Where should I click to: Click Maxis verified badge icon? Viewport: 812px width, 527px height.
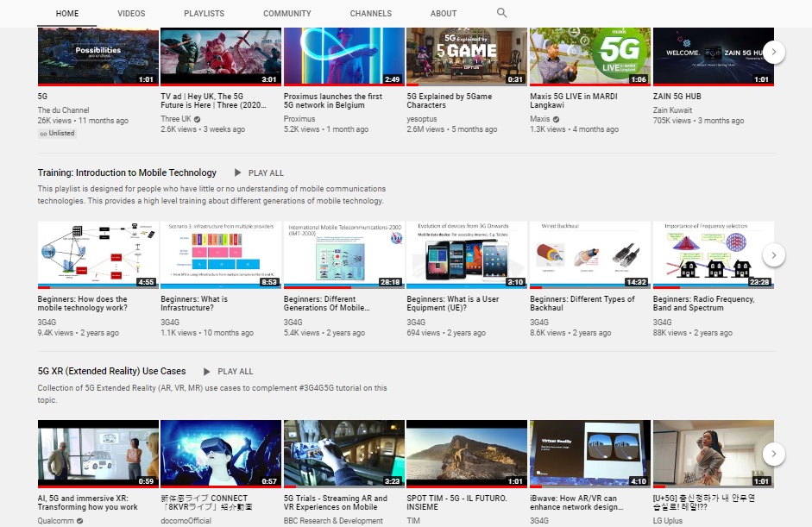(x=556, y=119)
